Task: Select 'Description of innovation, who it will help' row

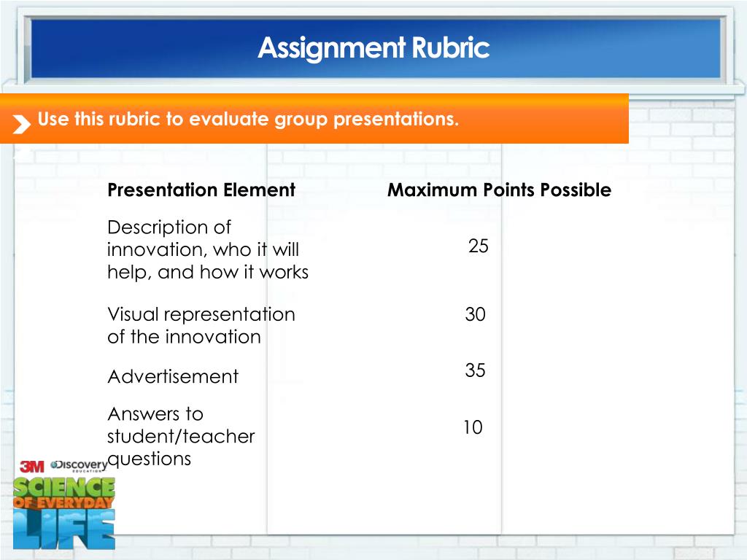Action: point(208,249)
